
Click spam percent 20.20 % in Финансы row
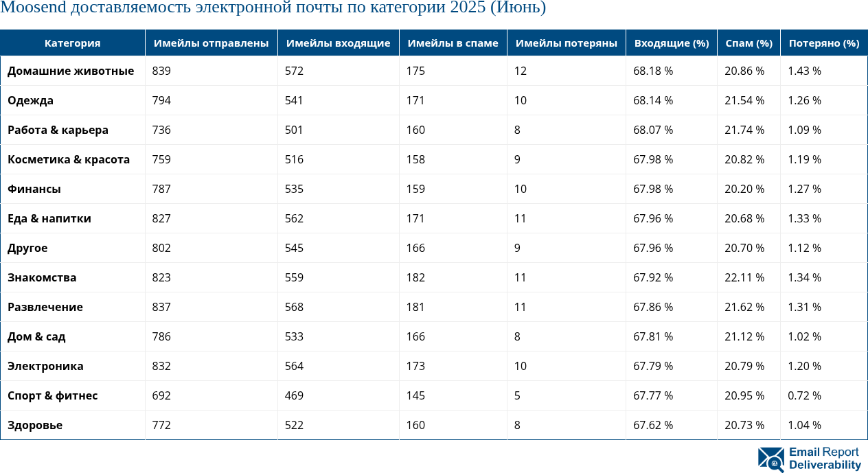744,189
